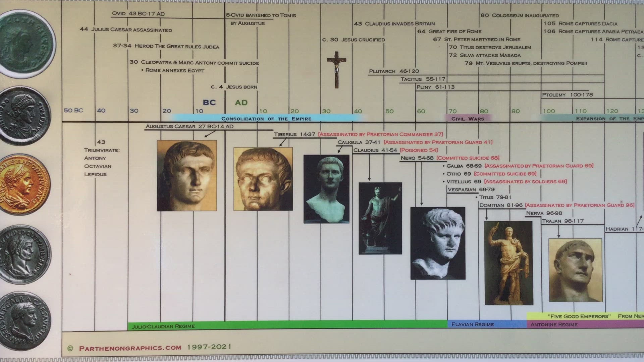Open the Tiberius bust photo
This screenshot has height=362, width=644.
pyautogui.click(x=263, y=179)
